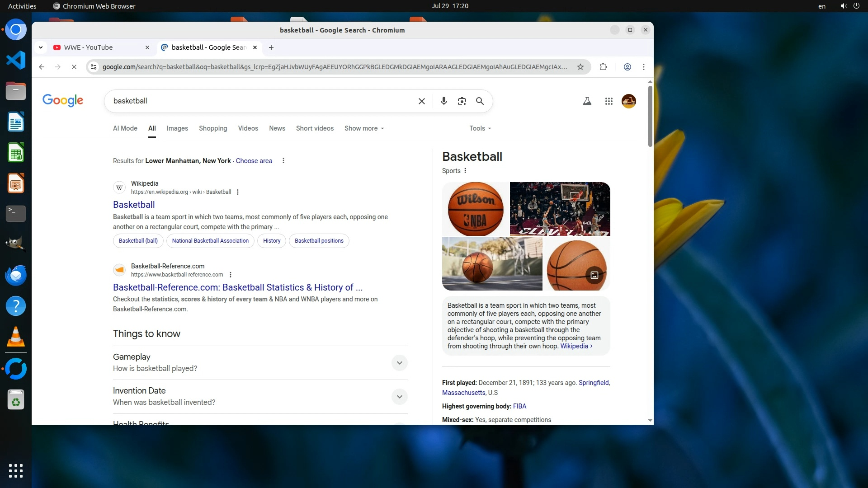Open Google Lens image search icon
The width and height of the screenshot is (868, 488).
[462, 101]
